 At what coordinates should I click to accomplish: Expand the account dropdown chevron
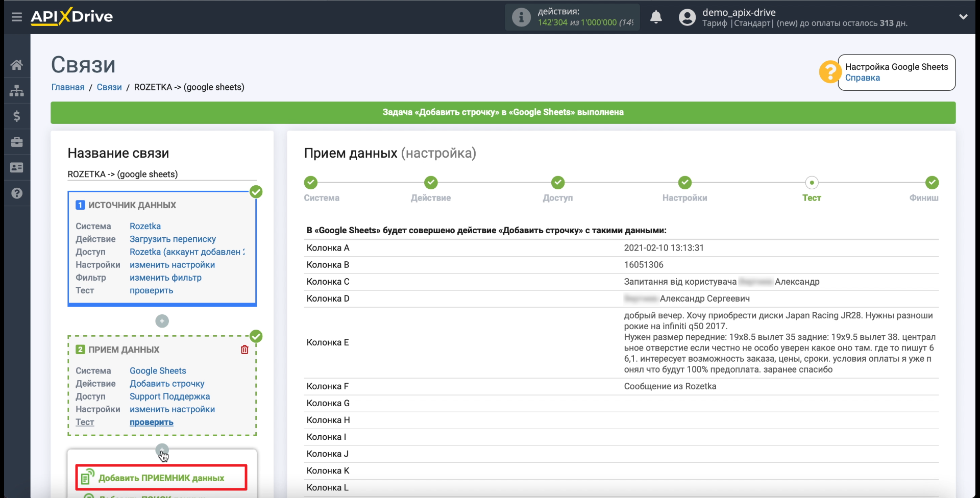tap(963, 17)
